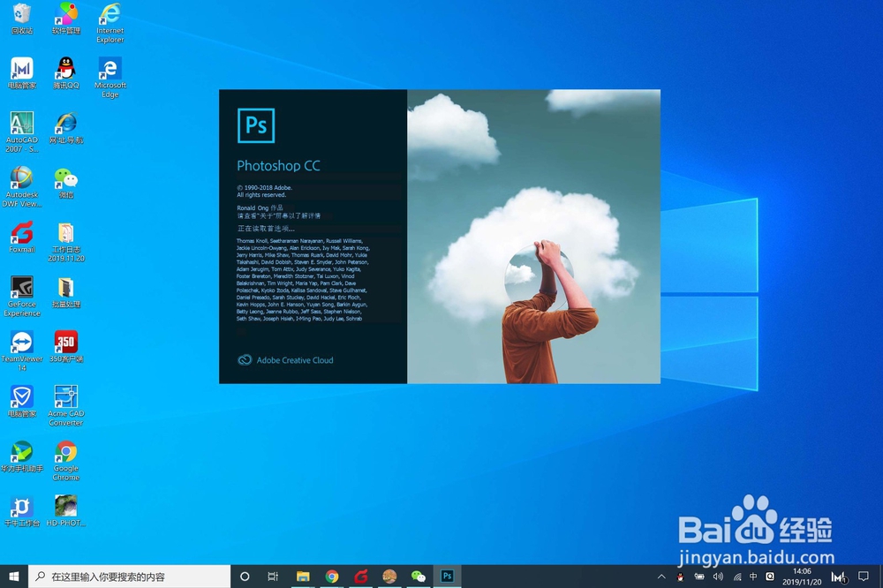This screenshot has width=883, height=588.
Task: Select the Google Chrome desktop shortcut
Action: click(x=66, y=460)
